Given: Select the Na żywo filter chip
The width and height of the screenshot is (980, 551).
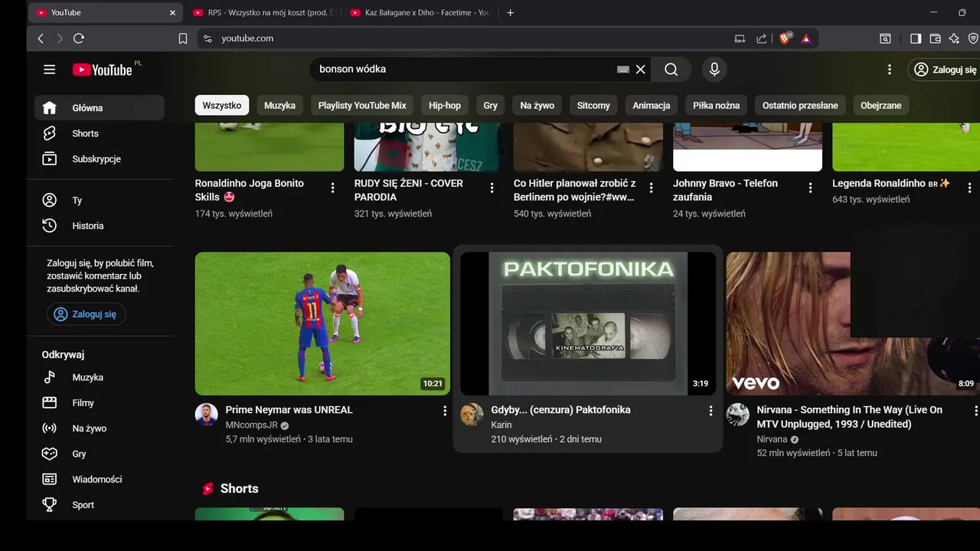Looking at the screenshot, I should pos(537,106).
